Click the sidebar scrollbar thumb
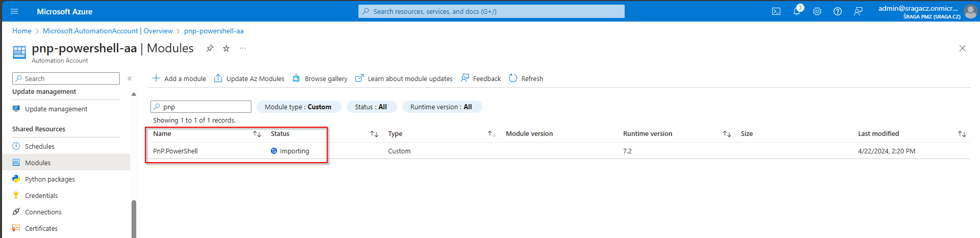The image size is (980, 238). 134,219
